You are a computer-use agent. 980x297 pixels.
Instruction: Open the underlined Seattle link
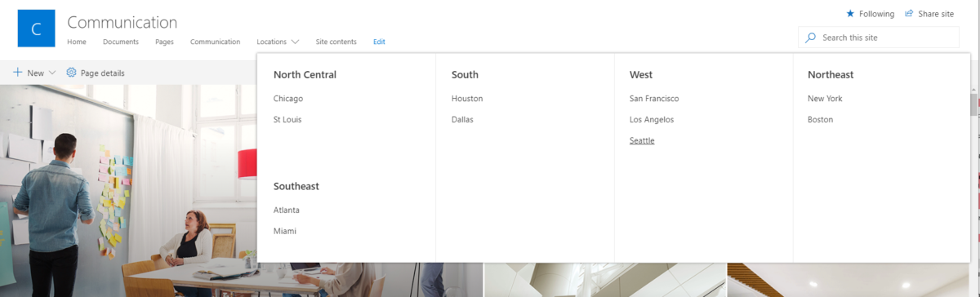[x=642, y=141]
